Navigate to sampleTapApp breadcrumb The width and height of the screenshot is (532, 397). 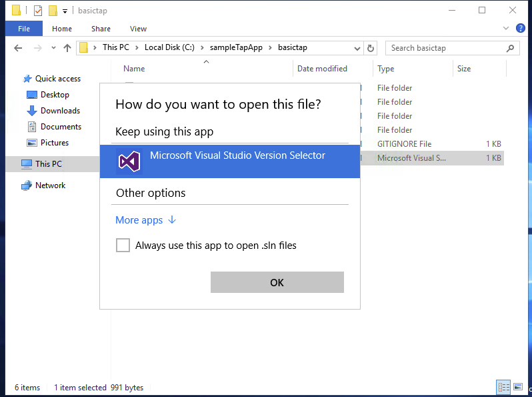tap(236, 47)
